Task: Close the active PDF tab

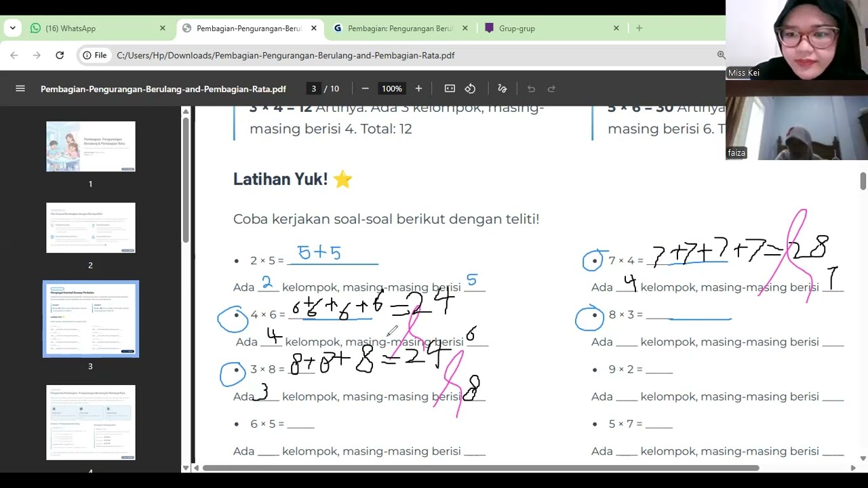Action: click(314, 28)
